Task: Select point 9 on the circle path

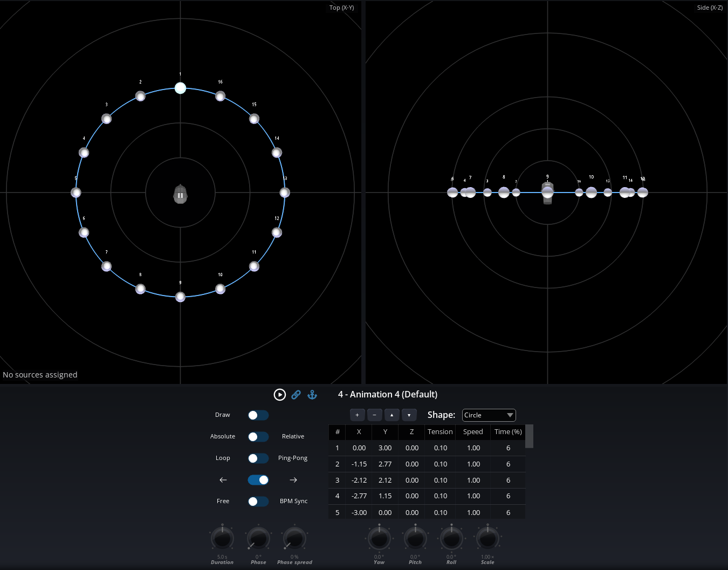Action: (181, 297)
